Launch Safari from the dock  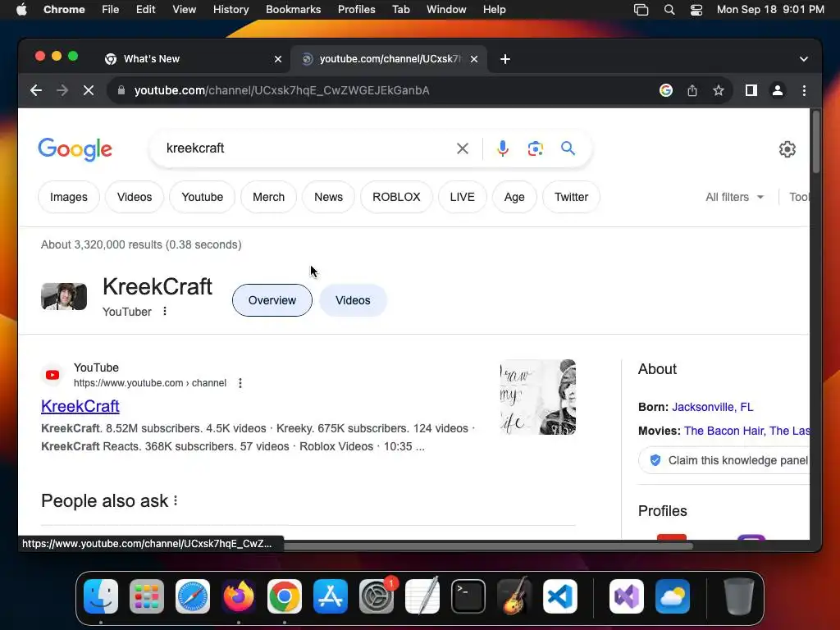(x=192, y=596)
